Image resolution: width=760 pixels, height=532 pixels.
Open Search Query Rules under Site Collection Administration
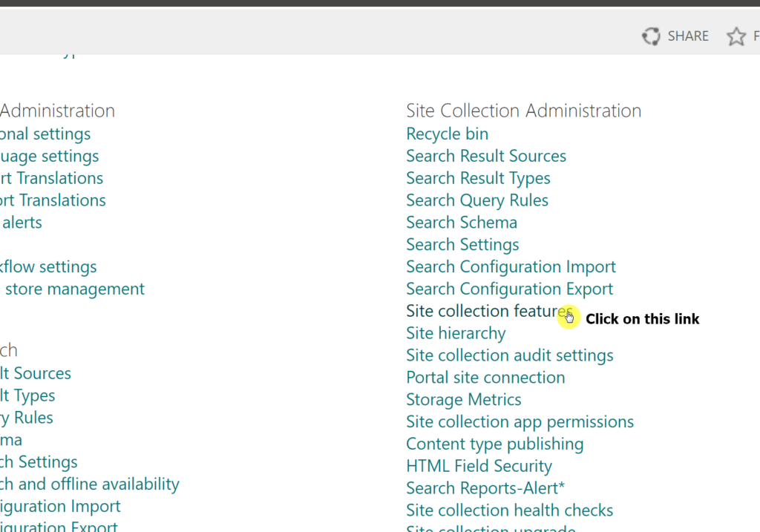(x=477, y=200)
